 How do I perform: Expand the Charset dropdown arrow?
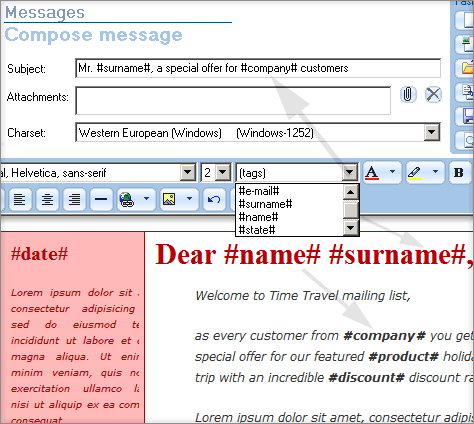tap(431, 132)
